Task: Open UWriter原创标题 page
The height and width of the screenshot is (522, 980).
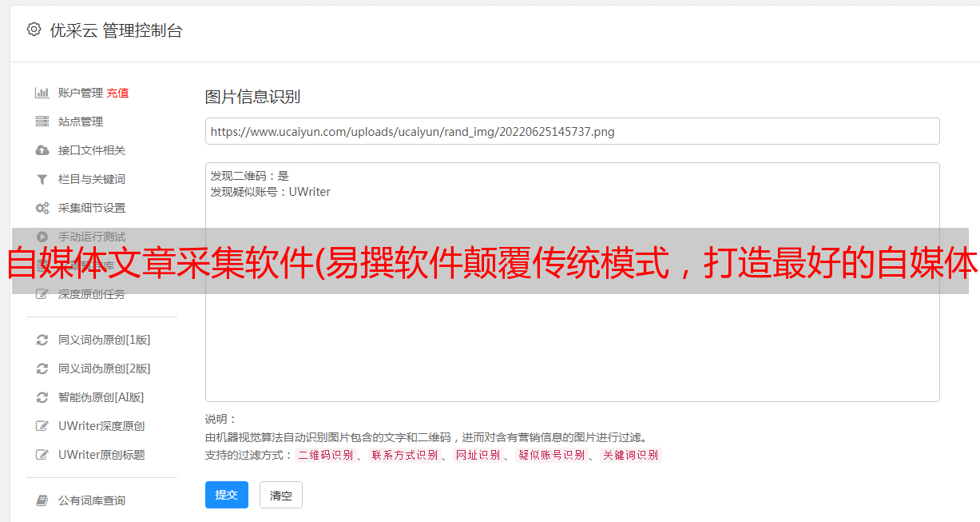Action: click(101, 455)
